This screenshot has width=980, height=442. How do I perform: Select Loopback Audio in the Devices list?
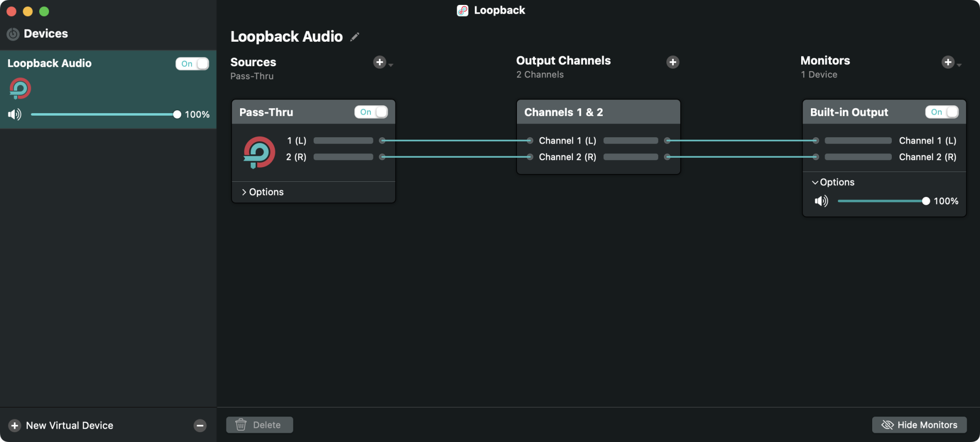(x=108, y=89)
